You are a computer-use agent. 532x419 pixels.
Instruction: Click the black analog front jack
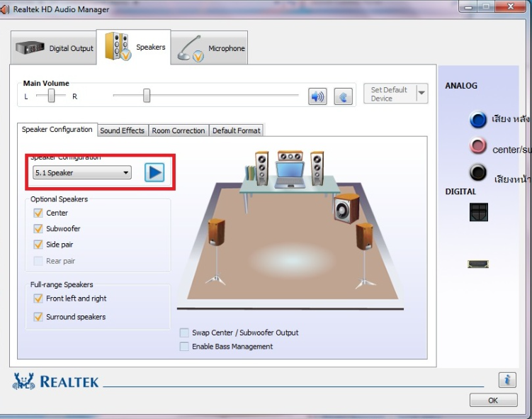[x=477, y=172]
